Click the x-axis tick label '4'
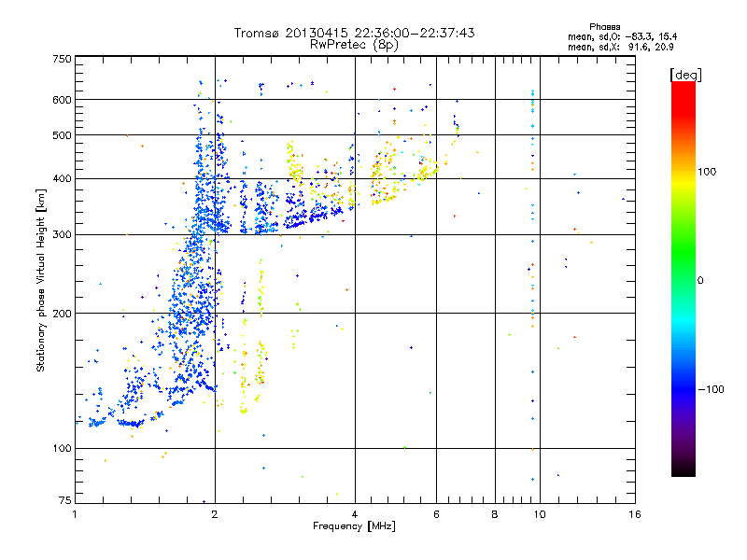 [355, 514]
